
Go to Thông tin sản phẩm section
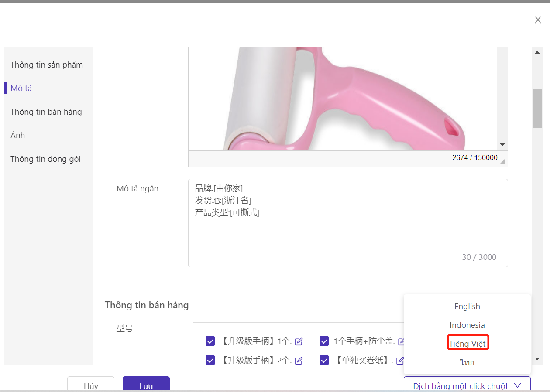click(x=47, y=65)
